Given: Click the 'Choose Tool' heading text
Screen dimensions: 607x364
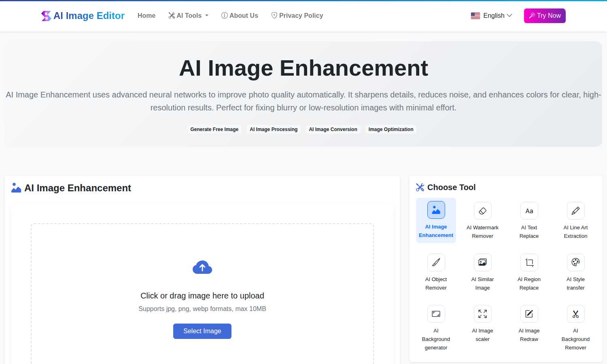Looking at the screenshot, I should click(451, 187).
